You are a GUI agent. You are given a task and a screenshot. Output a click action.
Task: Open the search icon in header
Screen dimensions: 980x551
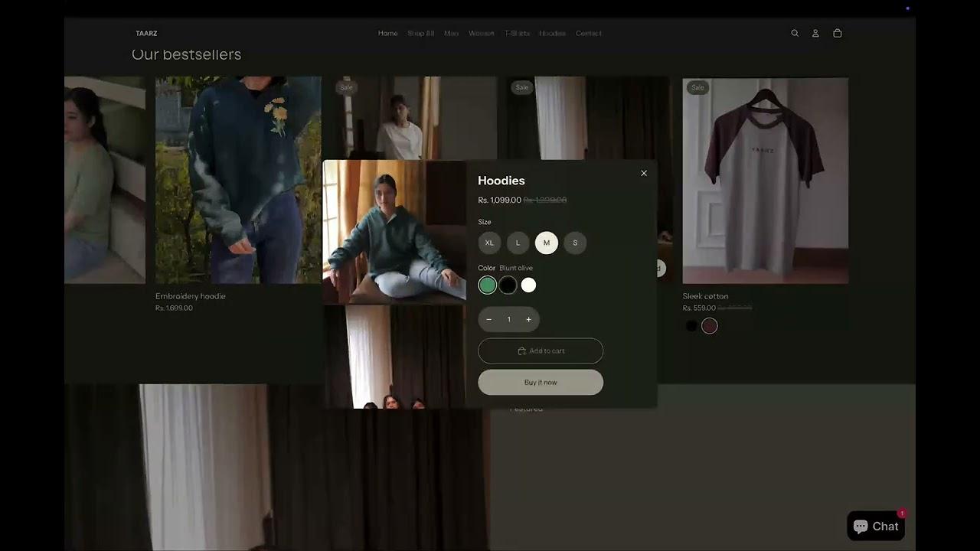[795, 33]
